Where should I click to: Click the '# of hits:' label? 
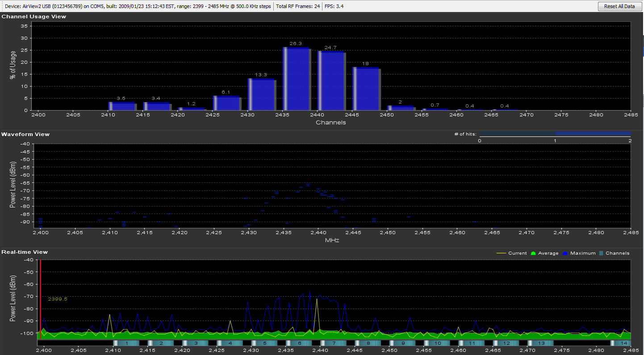[x=464, y=134]
